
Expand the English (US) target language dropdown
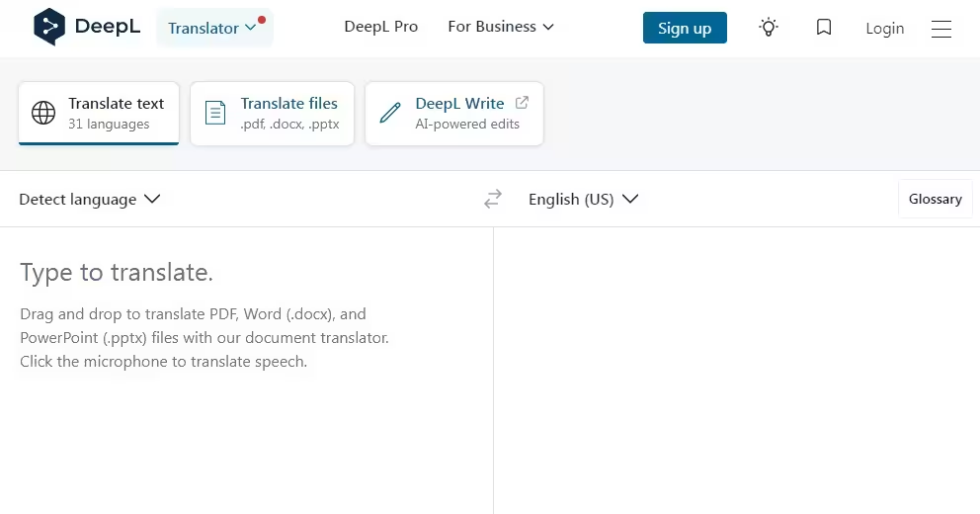(x=584, y=200)
